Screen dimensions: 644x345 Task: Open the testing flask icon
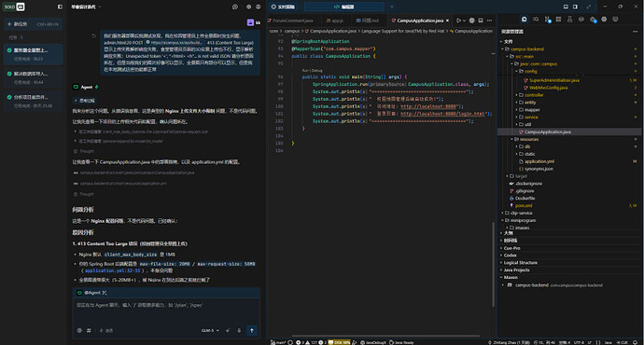click(x=569, y=20)
